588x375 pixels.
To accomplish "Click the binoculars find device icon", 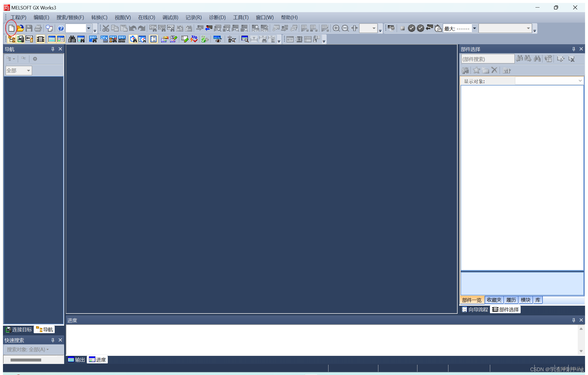I will pos(72,39).
